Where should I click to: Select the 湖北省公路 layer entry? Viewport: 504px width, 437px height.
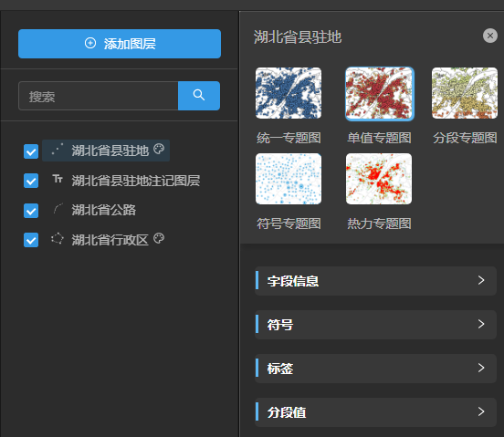click(x=103, y=210)
